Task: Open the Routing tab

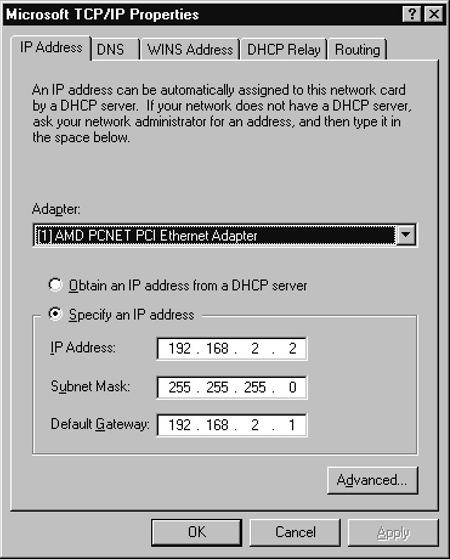Action: click(358, 49)
